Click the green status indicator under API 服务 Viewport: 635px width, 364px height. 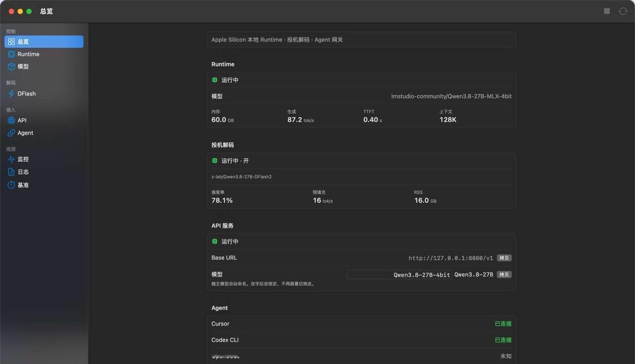click(215, 242)
